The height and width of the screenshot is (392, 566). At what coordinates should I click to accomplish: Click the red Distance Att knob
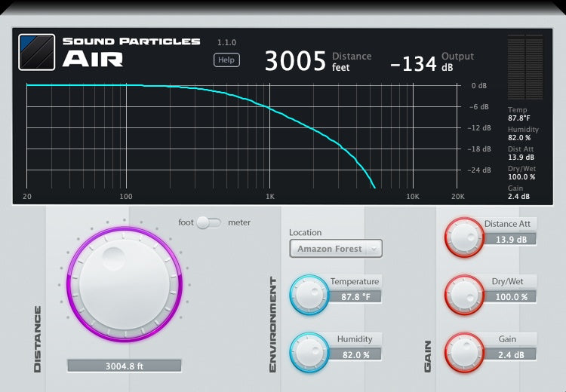(x=463, y=237)
